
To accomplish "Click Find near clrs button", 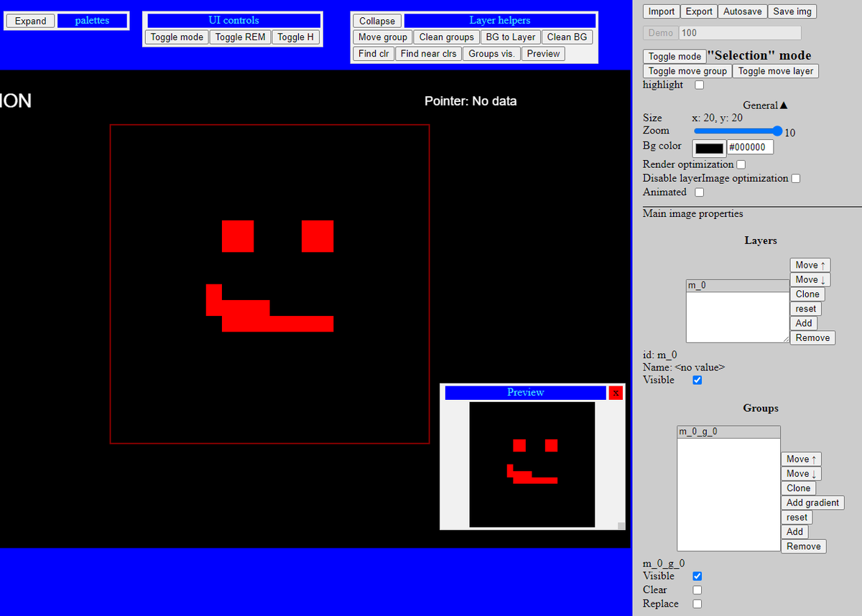I will [428, 54].
